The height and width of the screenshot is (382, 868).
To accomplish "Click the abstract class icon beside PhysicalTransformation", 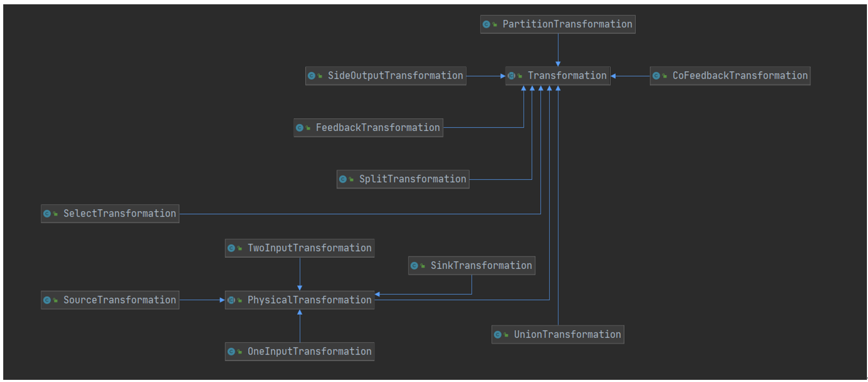I will 232,300.
